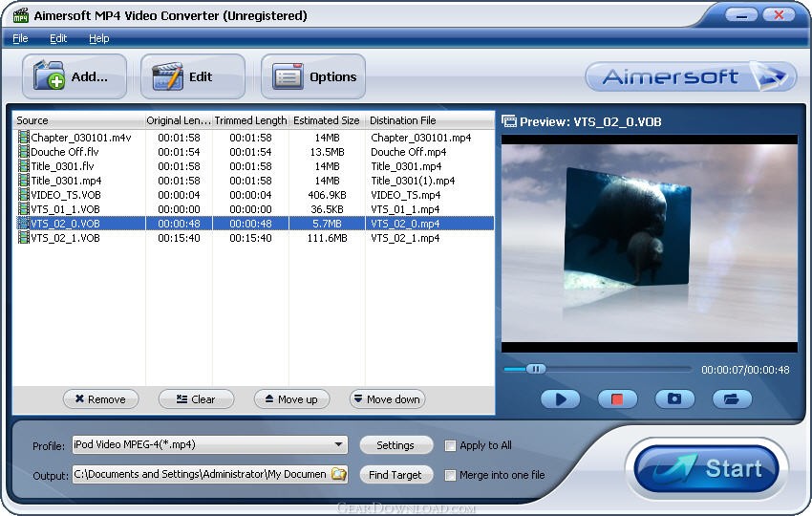Enable Merge into one file
The image size is (812, 516).
pos(451,475)
